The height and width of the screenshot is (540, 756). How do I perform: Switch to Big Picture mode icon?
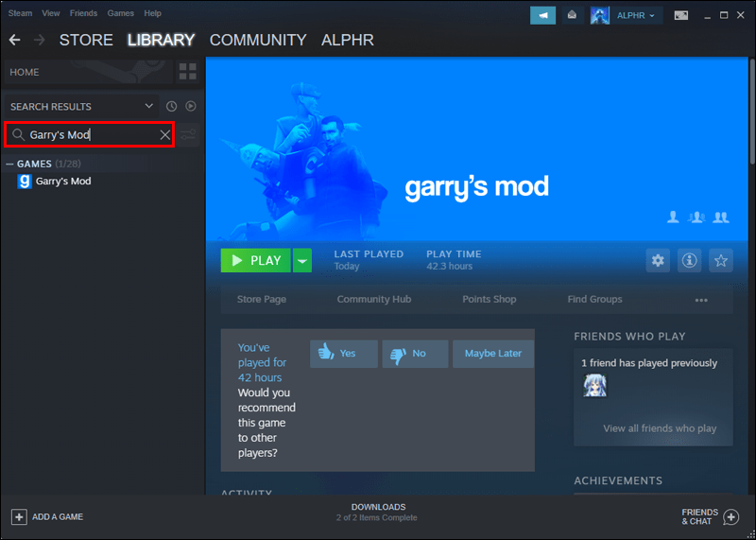680,15
